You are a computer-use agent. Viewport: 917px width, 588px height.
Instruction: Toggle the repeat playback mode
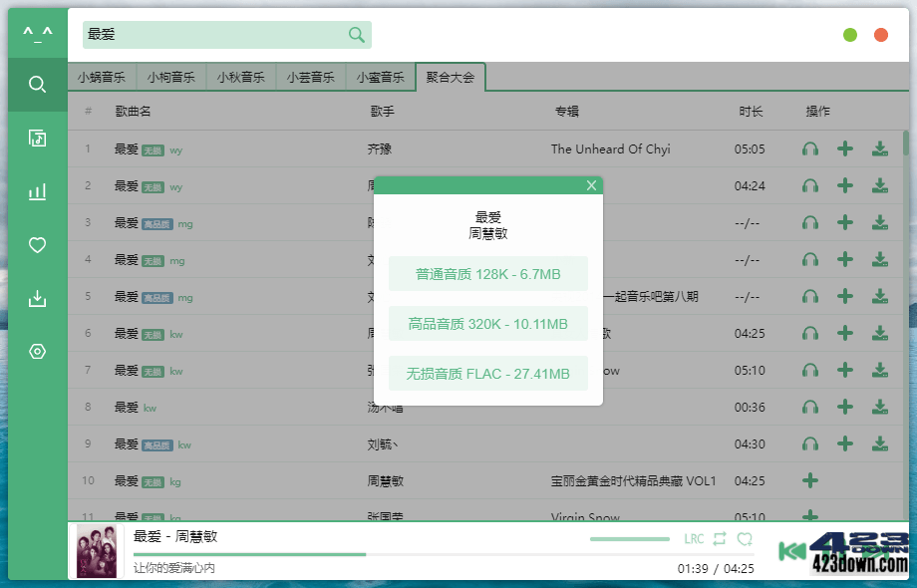click(x=720, y=538)
